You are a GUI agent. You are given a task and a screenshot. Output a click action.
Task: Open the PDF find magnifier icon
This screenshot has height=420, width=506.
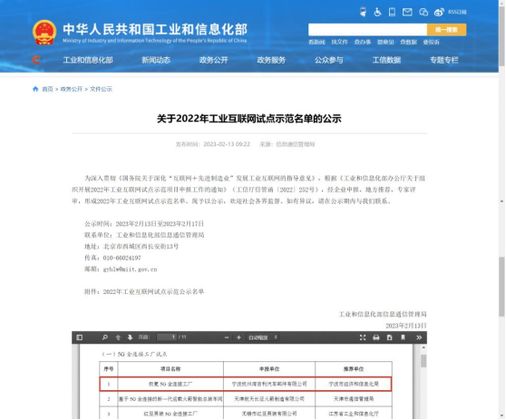click(x=105, y=337)
